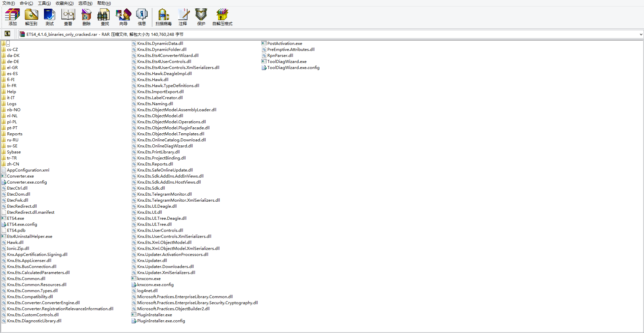This screenshot has height=333, width=644.
Task: Select the zh-CN folder
Action: coord(10,164)
